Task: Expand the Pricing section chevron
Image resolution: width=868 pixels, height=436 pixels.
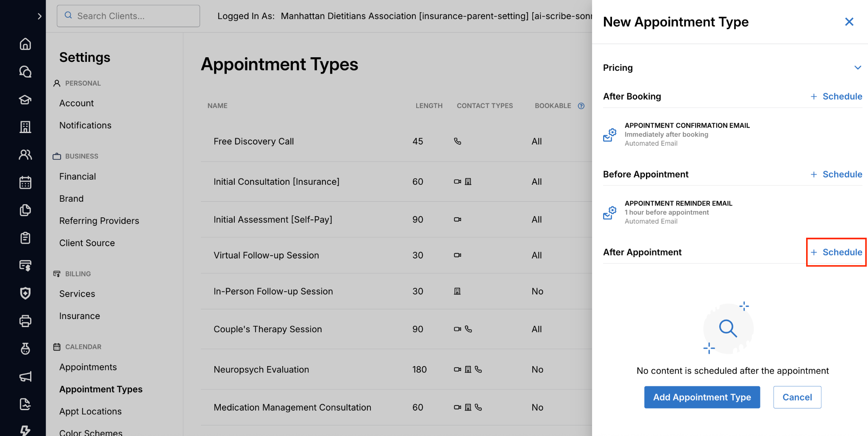Action: pyautogui.click(x=858, y=68)
